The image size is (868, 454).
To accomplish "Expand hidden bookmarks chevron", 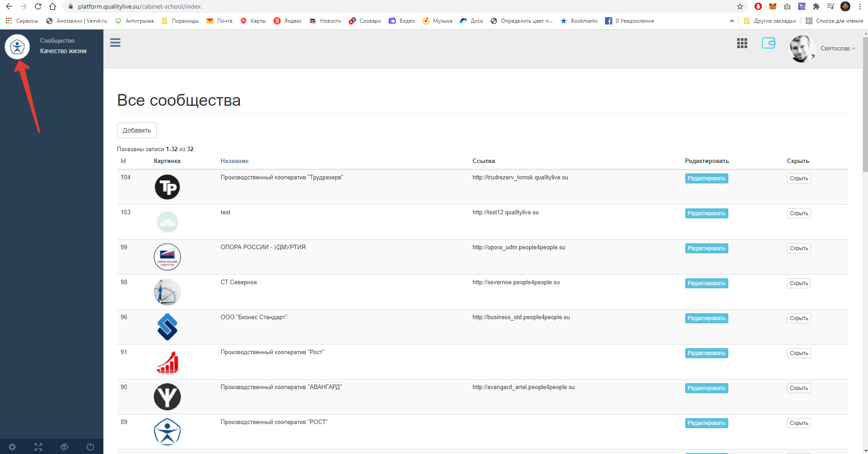I will [731, 21].
